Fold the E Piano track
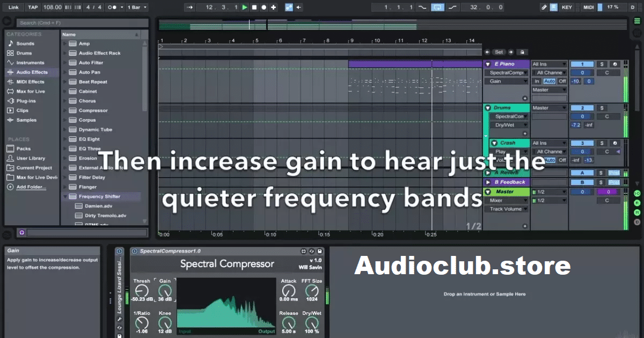This screenshot has height=338, width=644. pyautogui.click(x=488, y=64)
